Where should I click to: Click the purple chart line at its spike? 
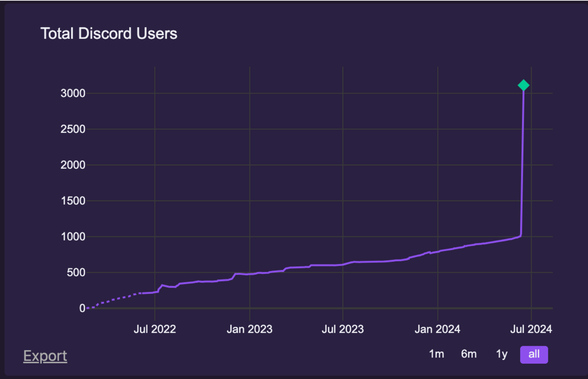coord(522,159)
